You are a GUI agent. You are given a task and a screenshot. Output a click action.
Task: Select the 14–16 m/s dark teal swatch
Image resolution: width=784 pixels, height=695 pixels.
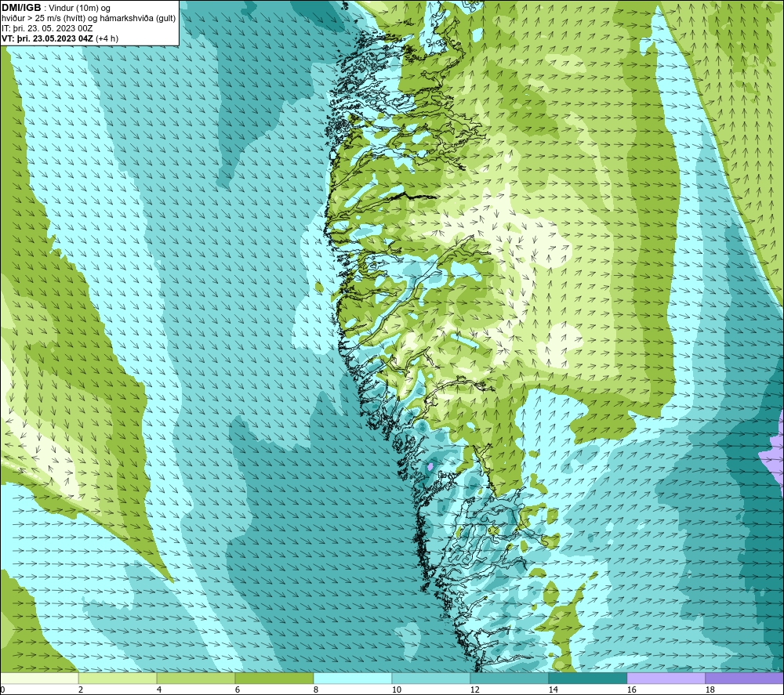point(587,678)
